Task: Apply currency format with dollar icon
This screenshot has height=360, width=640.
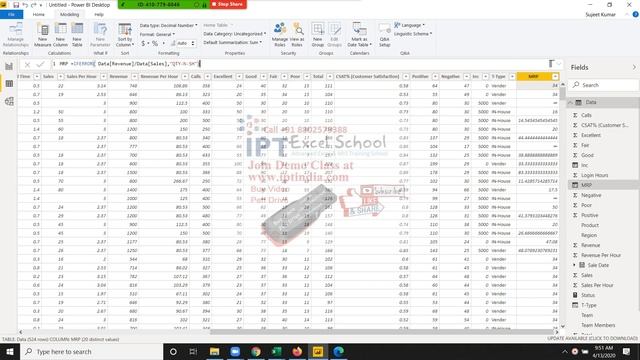Action: pos(143,43)
